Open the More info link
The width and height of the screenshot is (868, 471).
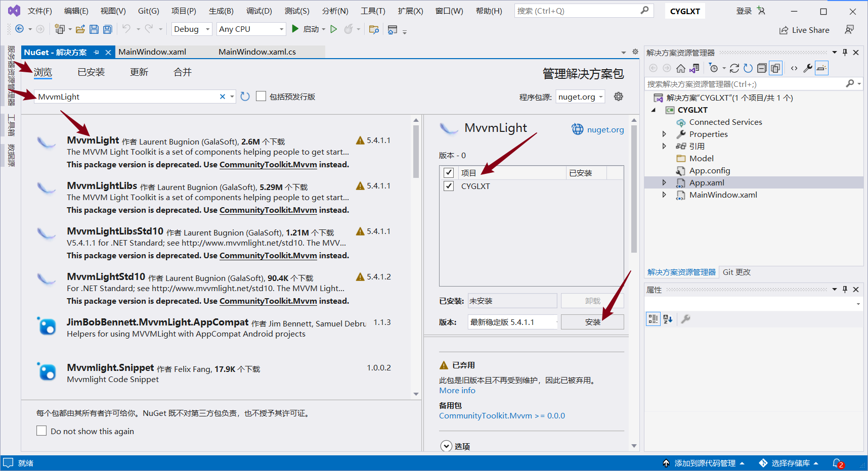click(x=457, y=390)
